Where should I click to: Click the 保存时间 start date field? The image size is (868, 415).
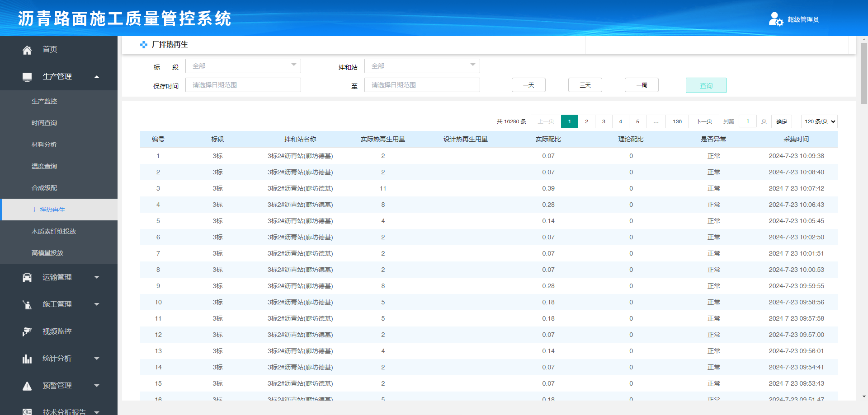coord(243,85)
